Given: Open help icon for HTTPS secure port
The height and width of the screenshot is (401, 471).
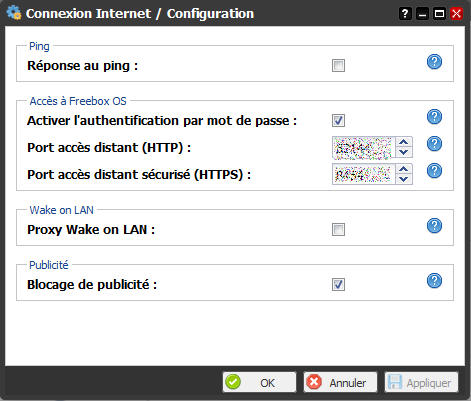Looking at the screenshot, I should (434, 171).
